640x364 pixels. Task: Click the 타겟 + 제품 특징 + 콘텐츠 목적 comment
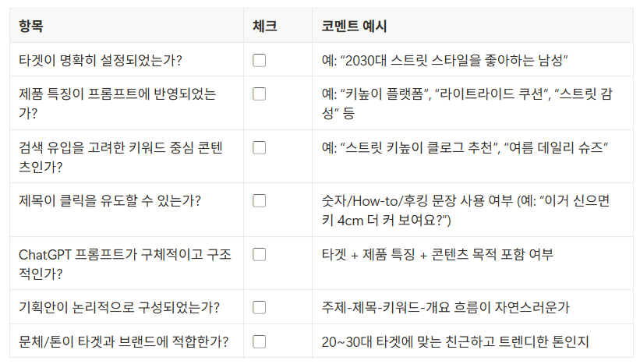click(x=437, y=255)
